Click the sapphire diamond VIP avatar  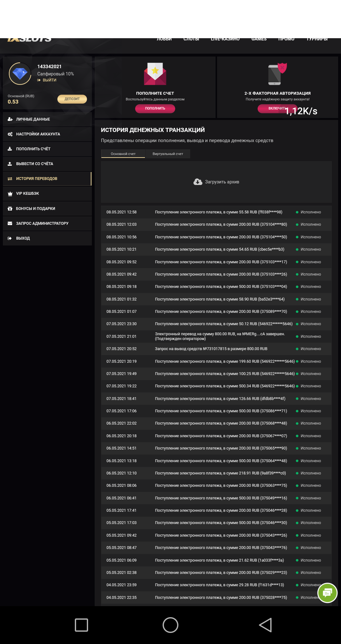tap(20, 74)
